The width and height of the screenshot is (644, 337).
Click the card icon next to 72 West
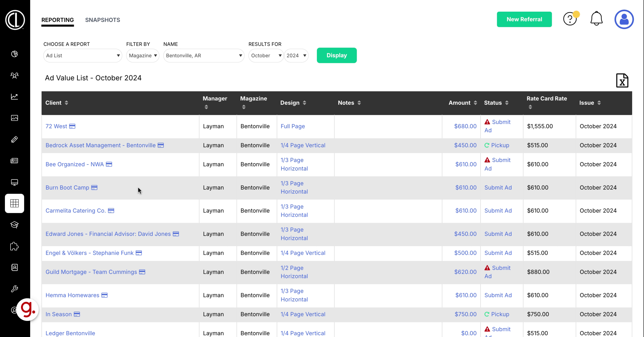[x=72, y=126]
